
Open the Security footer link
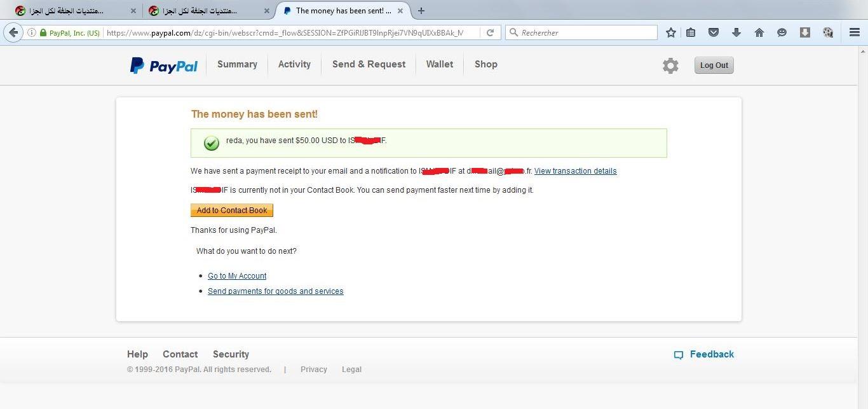[x=231, y=354]
